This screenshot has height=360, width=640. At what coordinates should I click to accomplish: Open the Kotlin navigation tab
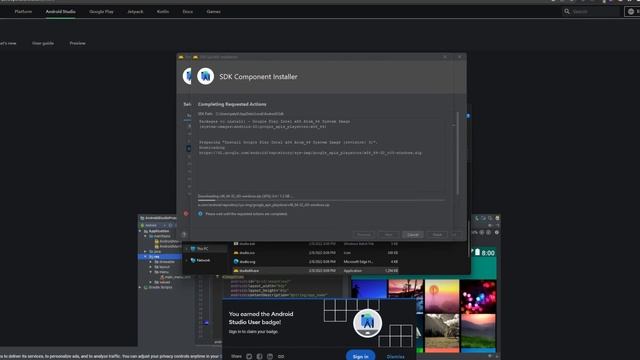point(163,11)
